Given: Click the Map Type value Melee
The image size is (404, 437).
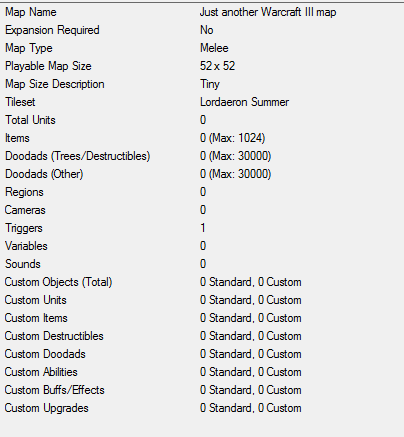Looking at the screenshot, I should pos(214,48).
